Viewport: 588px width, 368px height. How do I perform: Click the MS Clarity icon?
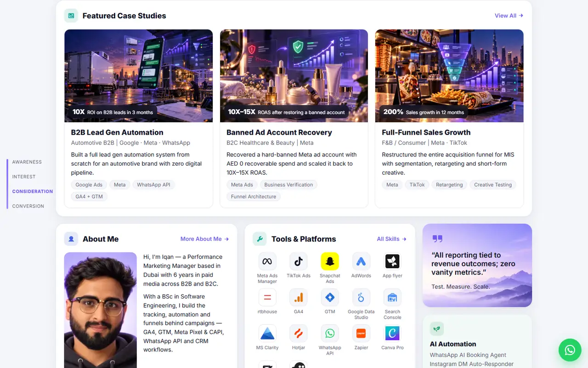tap(267, 333)
